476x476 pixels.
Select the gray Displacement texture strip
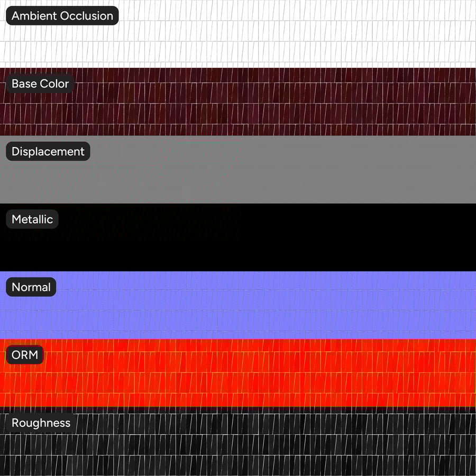(238, 169)
